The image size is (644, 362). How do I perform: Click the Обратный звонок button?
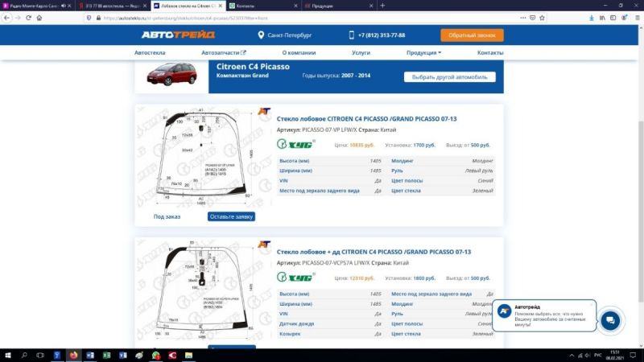click(x=472, y=35)
